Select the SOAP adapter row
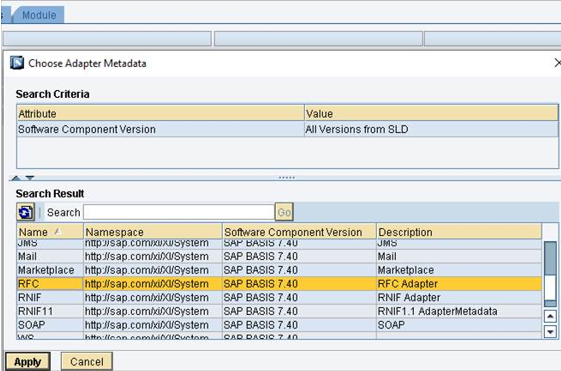This screenshot has height=371, width=561. tap(279, 325)
